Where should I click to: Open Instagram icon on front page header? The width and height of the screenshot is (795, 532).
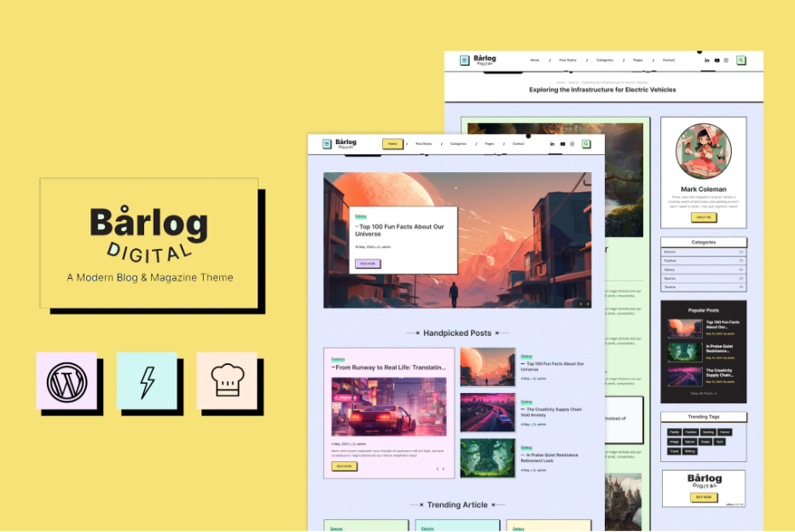(x=572, y=144)
